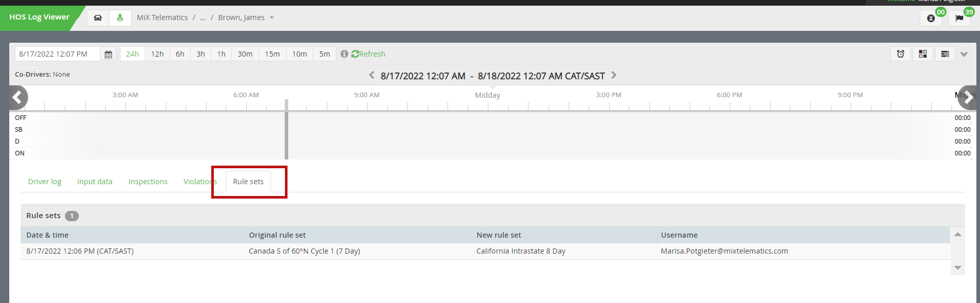
Task: Click 'Marisa.Potgieter@mixtelematics.com' cell
Action: click(x=724, y=251)
